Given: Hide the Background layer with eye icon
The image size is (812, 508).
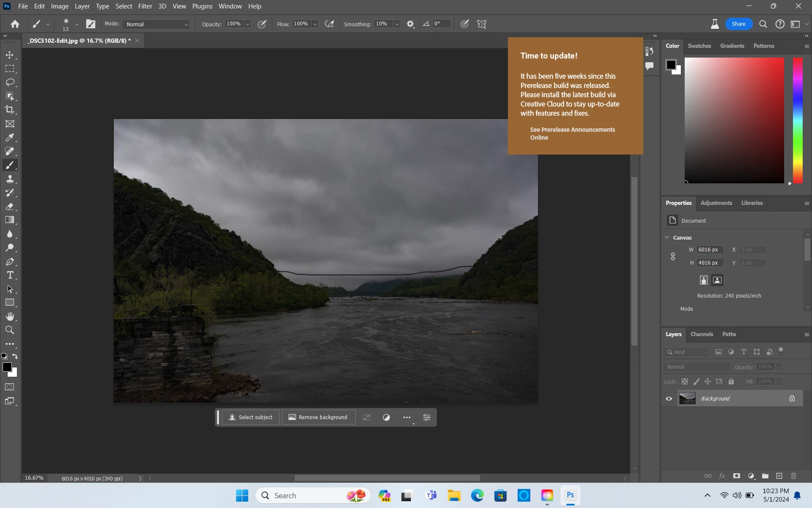Looking at the screenshot, I should click(x=669, y=398).
